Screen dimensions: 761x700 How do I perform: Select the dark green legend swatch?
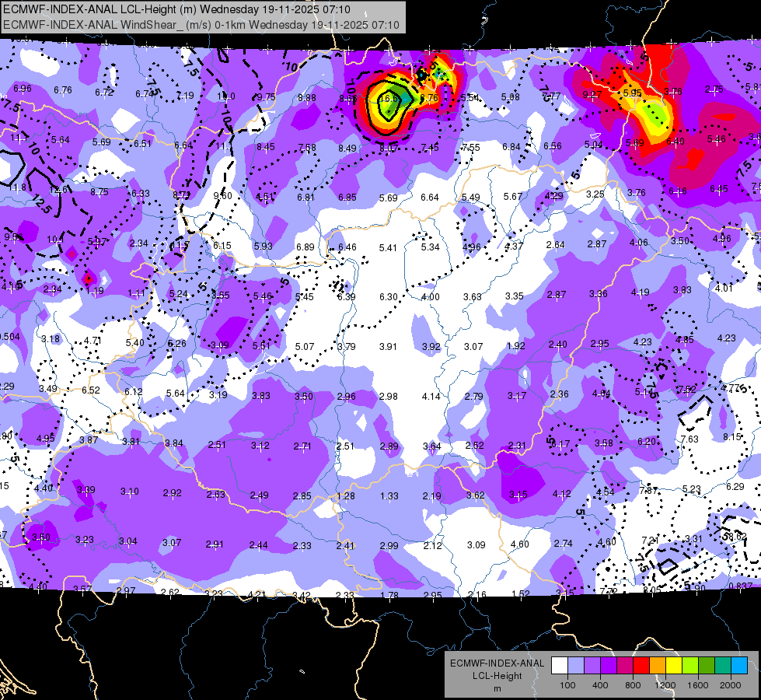(707, 666)
